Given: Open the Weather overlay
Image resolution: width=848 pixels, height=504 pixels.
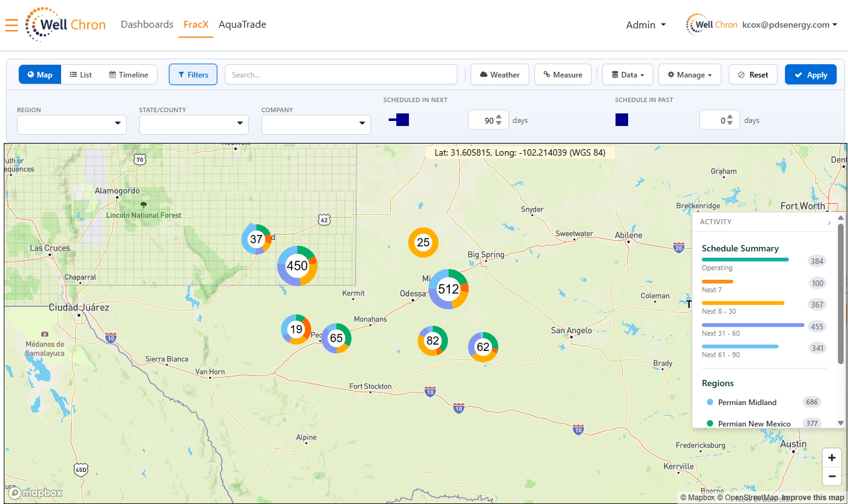Looking at the screenshot, I should point(500,74).
